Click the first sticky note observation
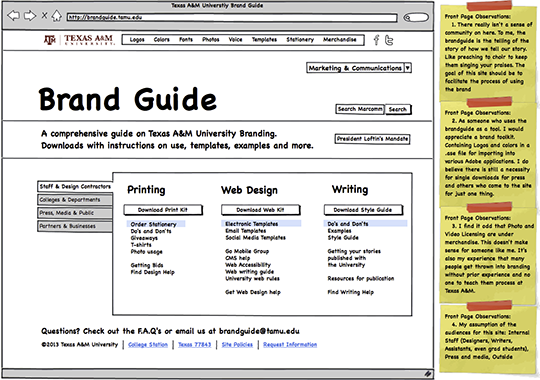The image size is (540, 380). [x=488, y=52]
